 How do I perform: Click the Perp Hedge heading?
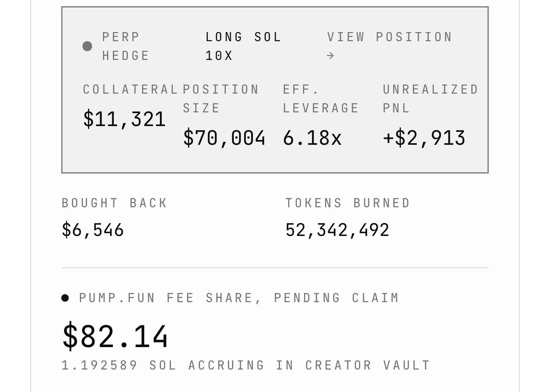[x=126, y=46]
